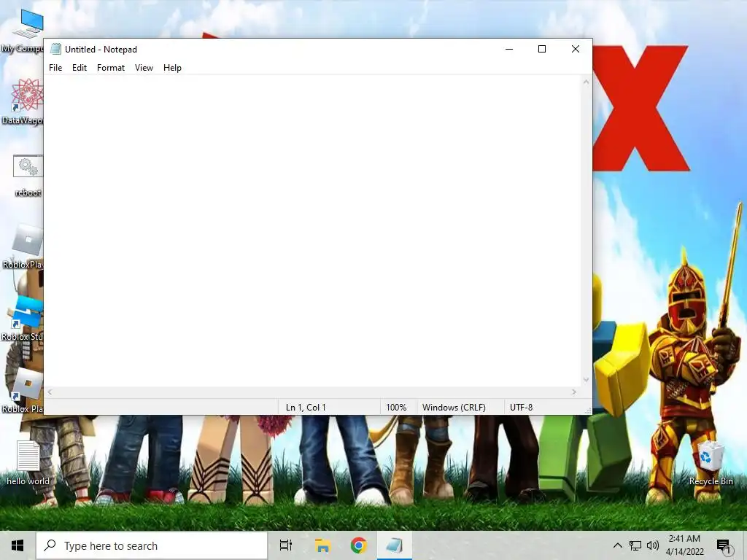The width and height of the screenshot is (747, 560).
Task: Click 'Windows (CRLF)' in the status bar
Action: [454, 408]
